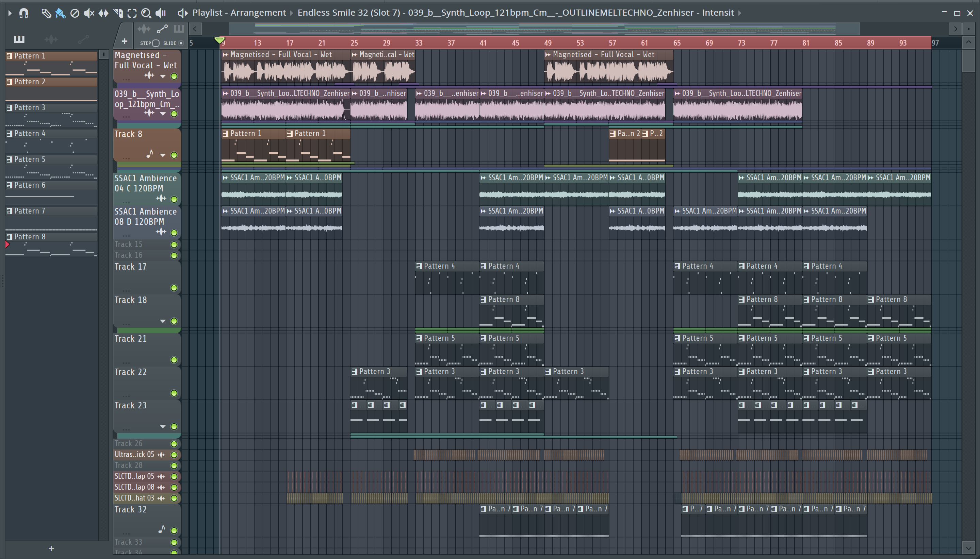The height and width of the screenshot is (559, 980).
Task: Select the Mute tool icon
Action: (x=89, y=13)
